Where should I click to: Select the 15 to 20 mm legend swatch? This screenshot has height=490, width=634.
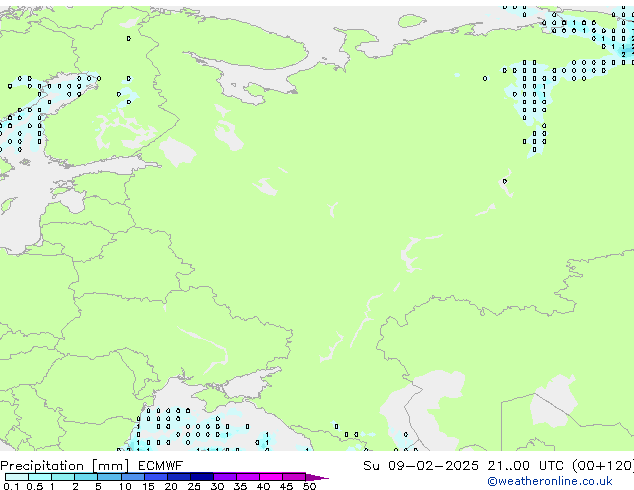(x=155, y=477)
